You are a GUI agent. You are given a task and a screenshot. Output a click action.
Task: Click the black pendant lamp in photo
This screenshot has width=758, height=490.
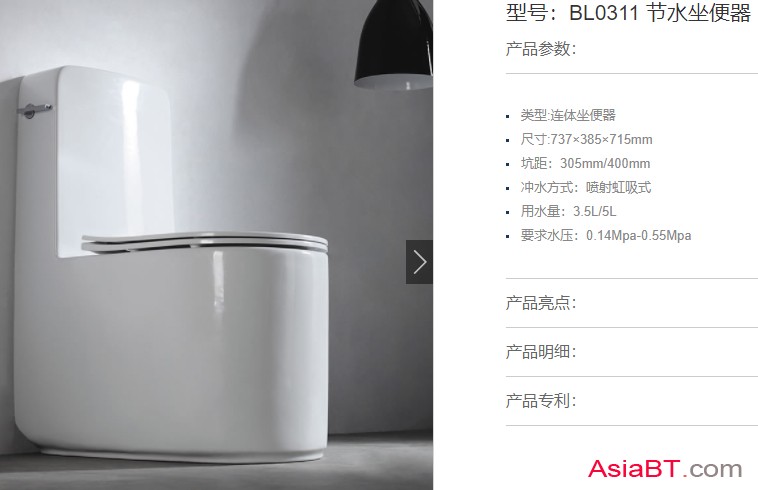(x=394, y=45)
